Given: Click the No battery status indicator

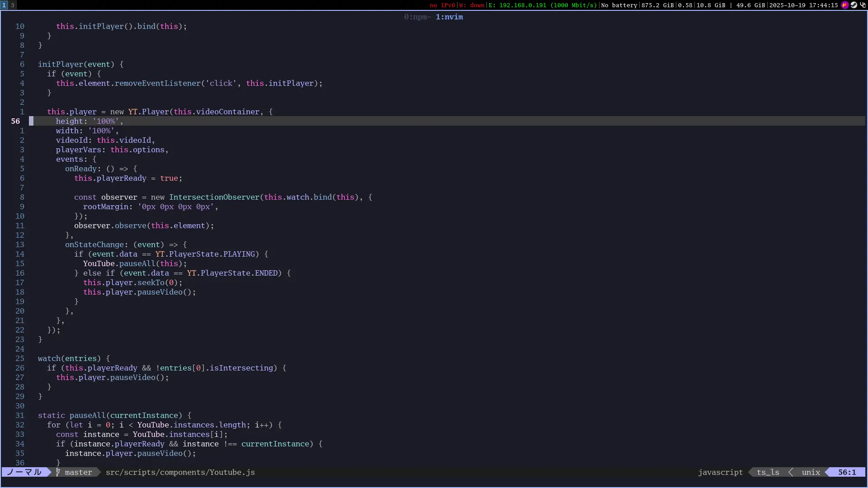Looking at the screenshot, I should point(619,5).
